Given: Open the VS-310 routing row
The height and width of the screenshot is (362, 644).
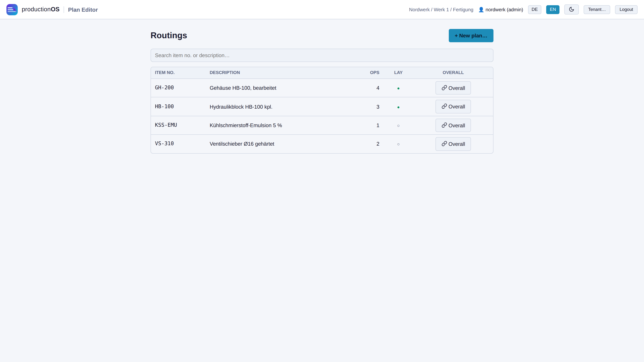Looking at the screenshot, I should tap(322, 144).
